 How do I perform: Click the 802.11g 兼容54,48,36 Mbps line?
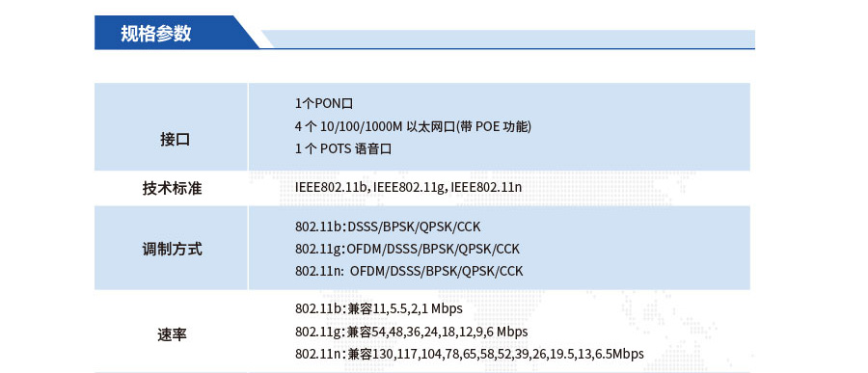pos(411,332)
